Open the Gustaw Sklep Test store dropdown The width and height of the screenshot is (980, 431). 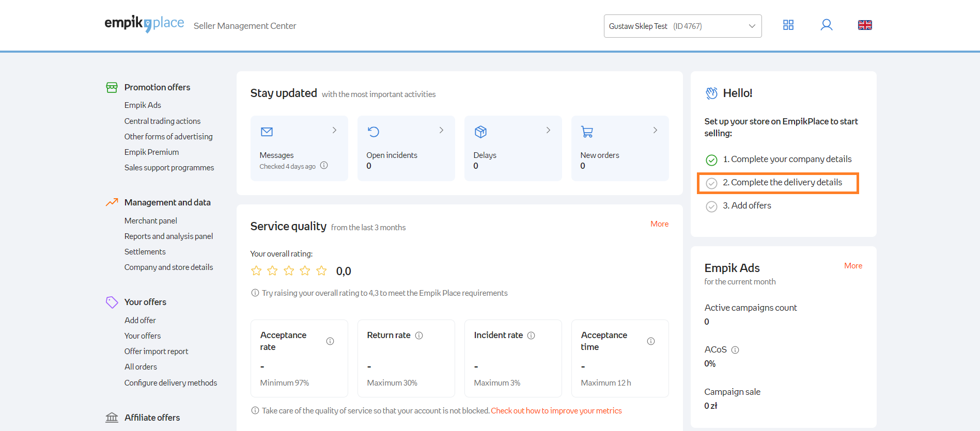click(x=682, y=26)
